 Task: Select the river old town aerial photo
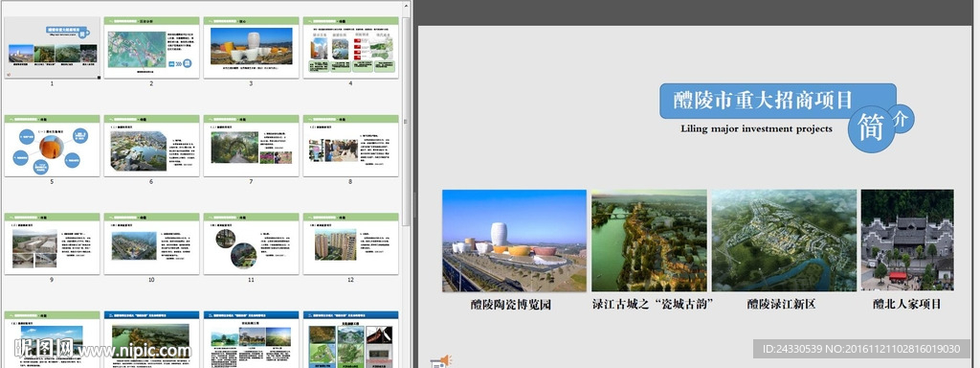pyautogui.click(x=650, y=241)
